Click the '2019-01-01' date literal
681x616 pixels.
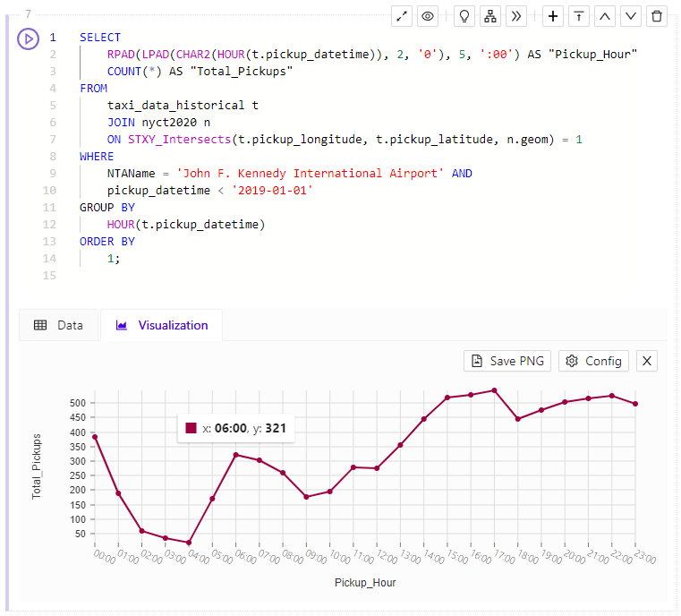[x=272, y=191]
